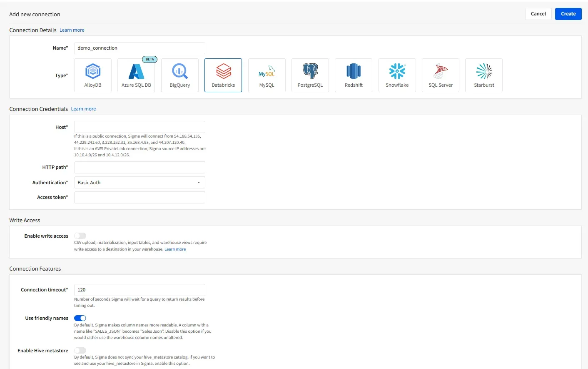This screenshot has height=369, width=588.
Task: Disable the Use friendly names switch
Action: (80, 318)
